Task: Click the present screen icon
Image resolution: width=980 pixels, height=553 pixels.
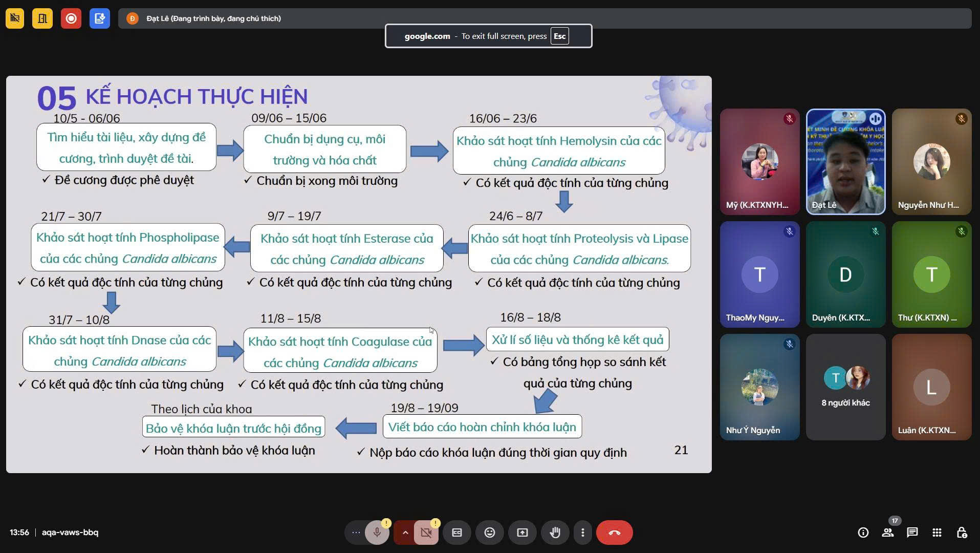Action: click(522, 533)
